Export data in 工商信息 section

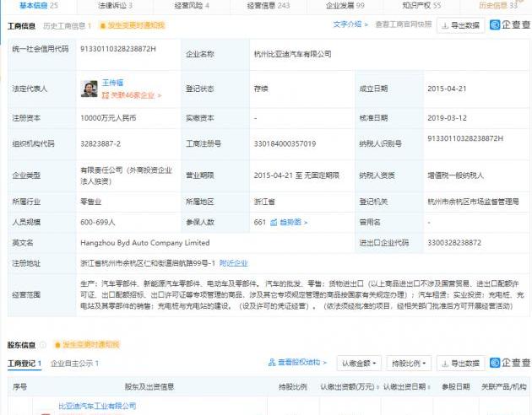tap(460, 25)
